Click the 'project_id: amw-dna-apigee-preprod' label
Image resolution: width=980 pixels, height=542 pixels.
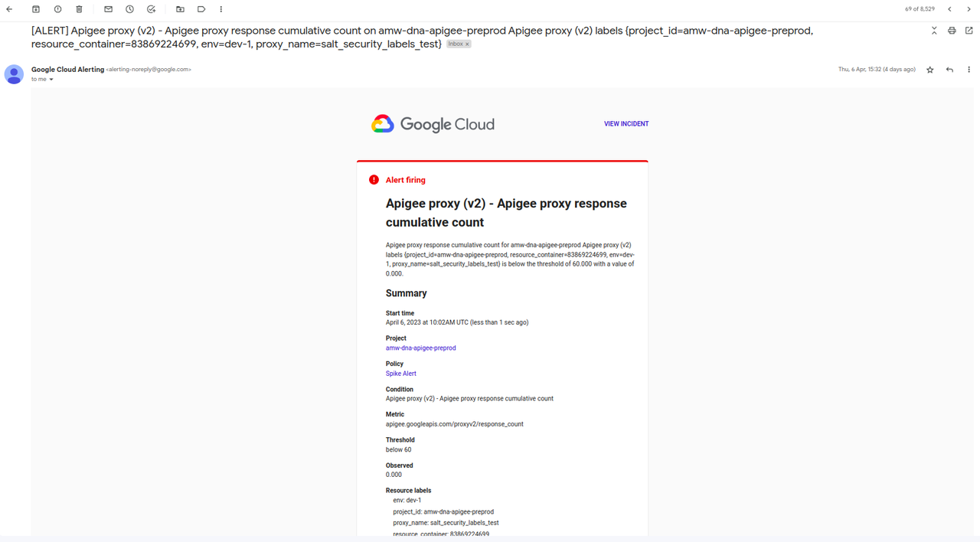click(x=443, y=512)
